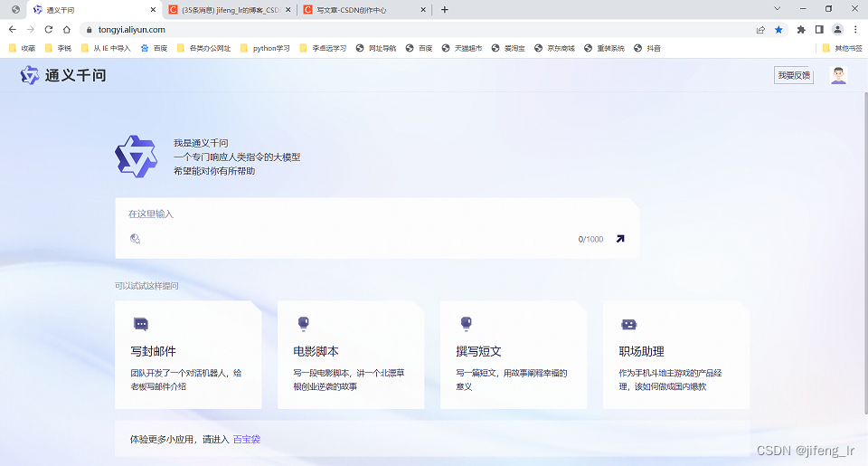Click the robot icon on 职场助理 card
This screenshot has width=868, height=466.
pyautogui.click(x=629, y=324)
